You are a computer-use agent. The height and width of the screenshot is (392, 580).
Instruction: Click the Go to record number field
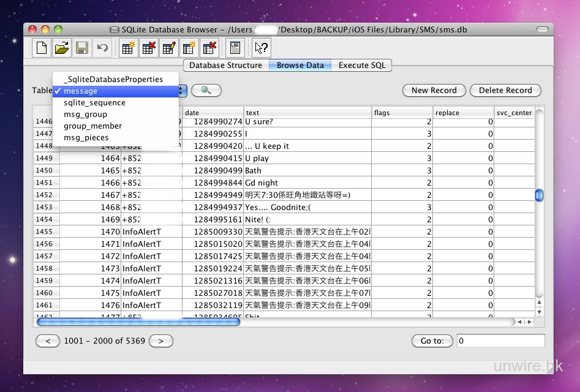pos(500,341)
